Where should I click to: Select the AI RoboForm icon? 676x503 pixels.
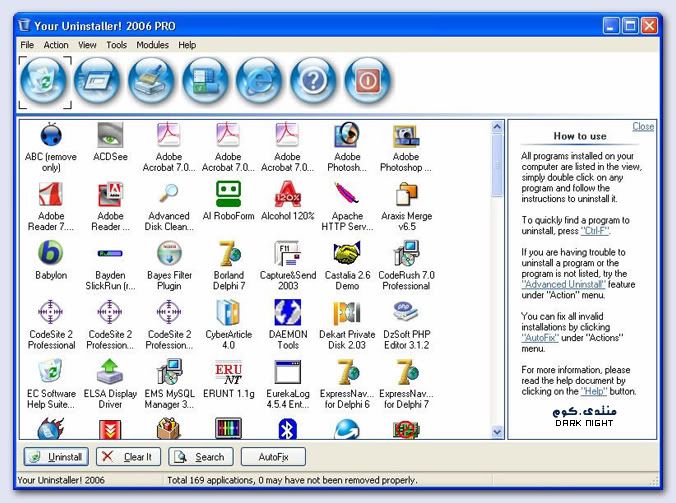click(228, 194)
